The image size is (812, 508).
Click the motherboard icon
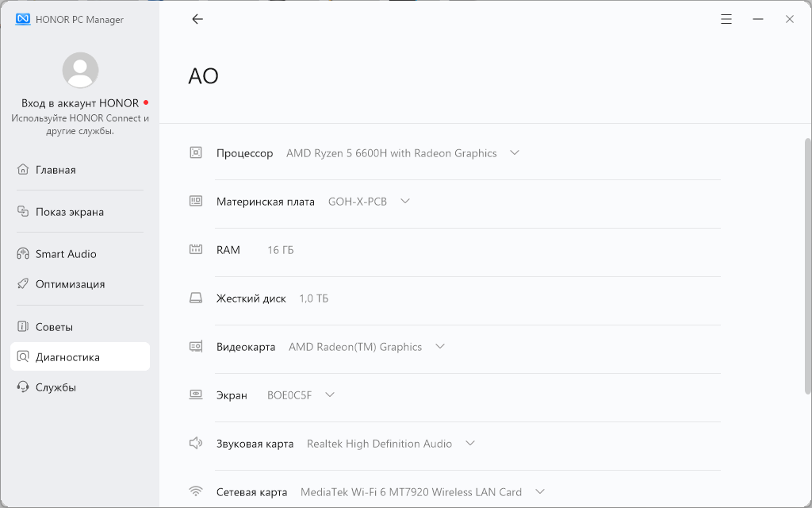tap(196, 202)
